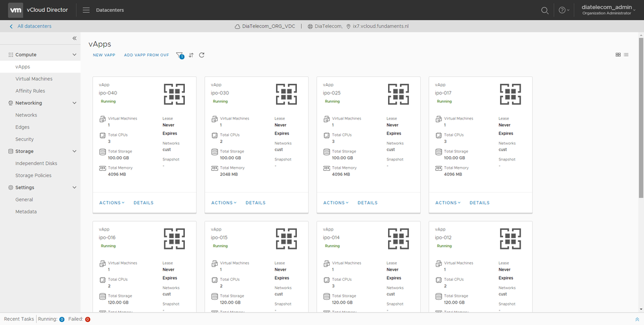644x325 pixels.
Task: Open ACTIONS dropdown for ipo-017
Action: click(448, 203)
